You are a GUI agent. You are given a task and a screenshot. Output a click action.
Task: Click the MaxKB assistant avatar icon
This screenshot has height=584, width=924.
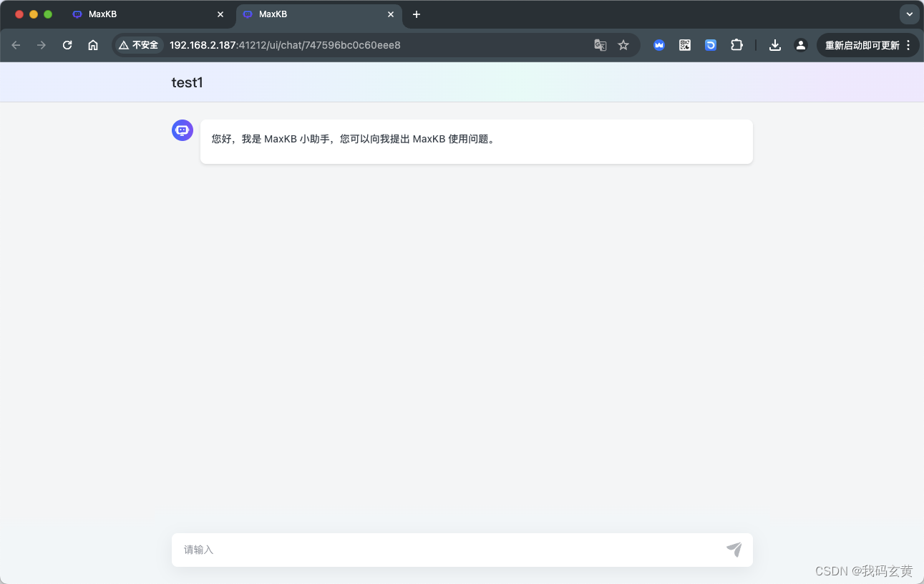coord(183,130)
